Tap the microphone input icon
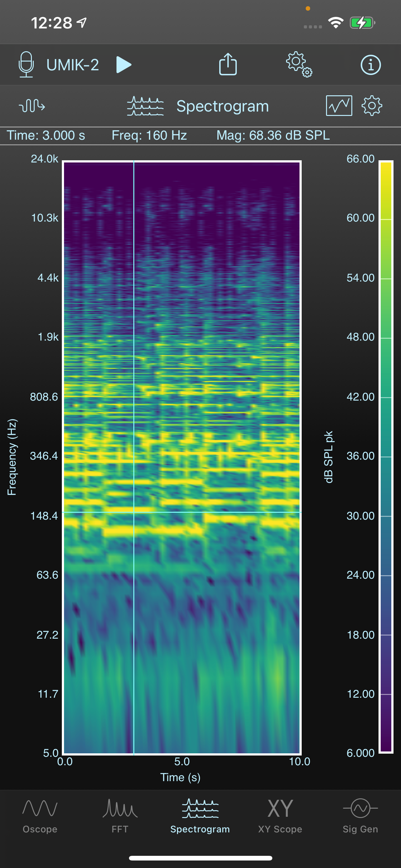Viewport: 401px width, 868px height. 26,64
